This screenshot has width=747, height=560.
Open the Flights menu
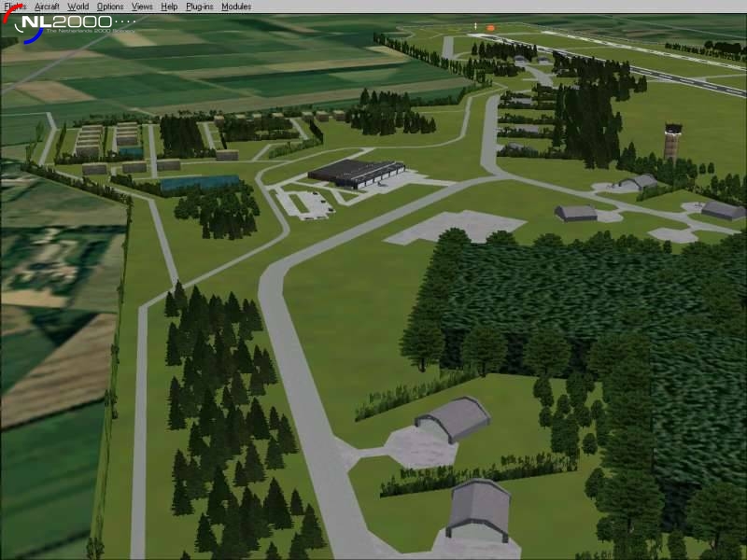[15, 7]
